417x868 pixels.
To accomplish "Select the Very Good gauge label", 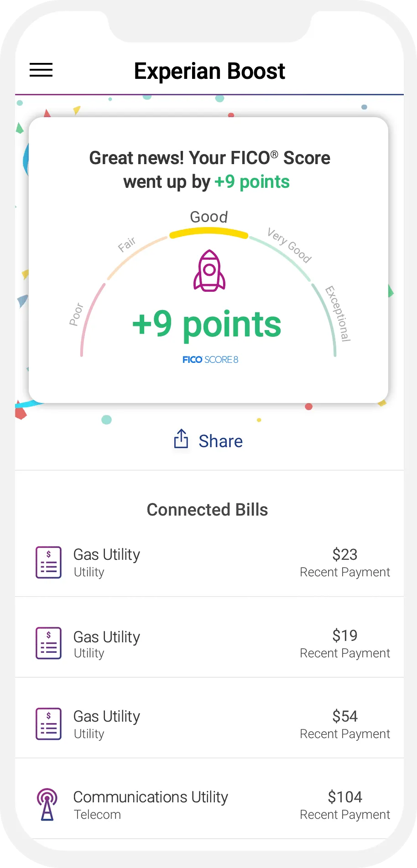I will tap(289, 246).
